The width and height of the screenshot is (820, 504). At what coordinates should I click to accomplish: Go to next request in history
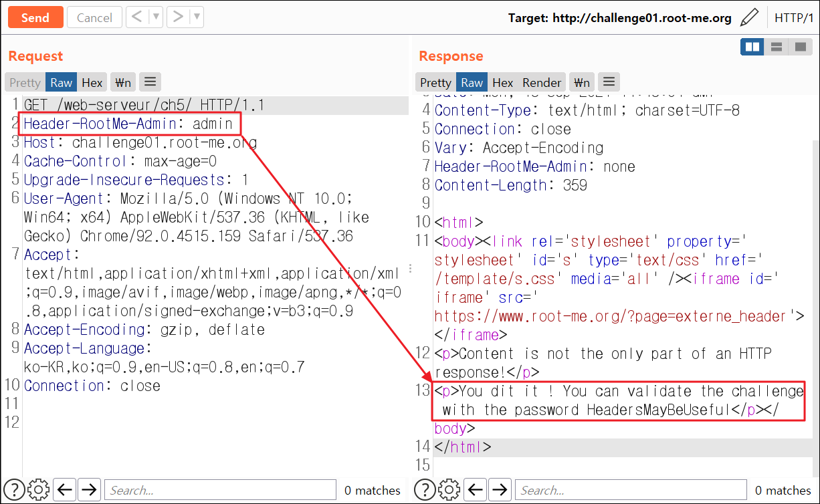(x=177, y=17)
